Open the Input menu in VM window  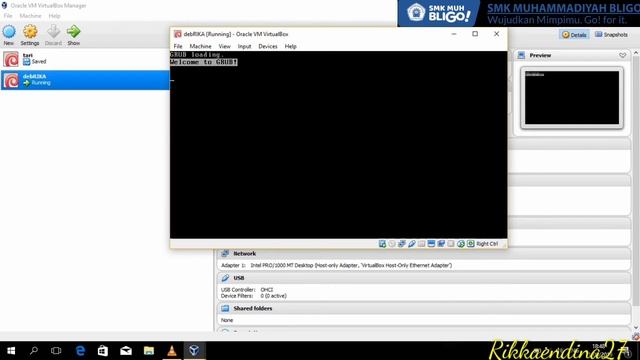(244, 47)
